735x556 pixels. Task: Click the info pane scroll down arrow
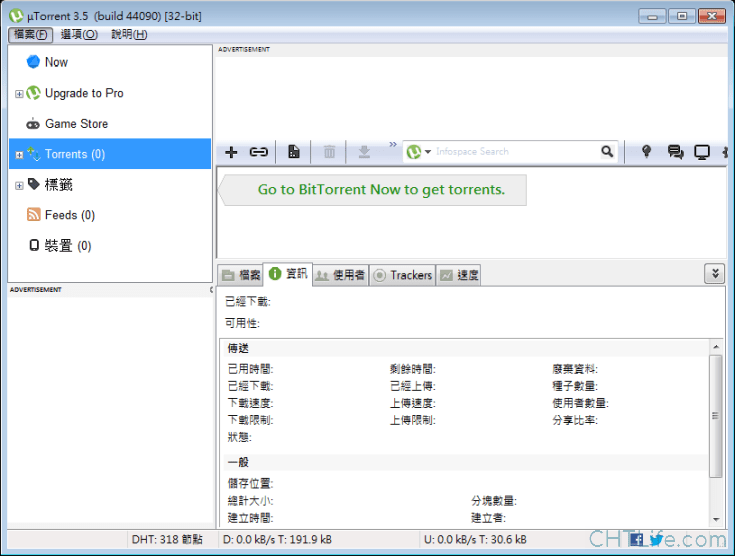715,519
